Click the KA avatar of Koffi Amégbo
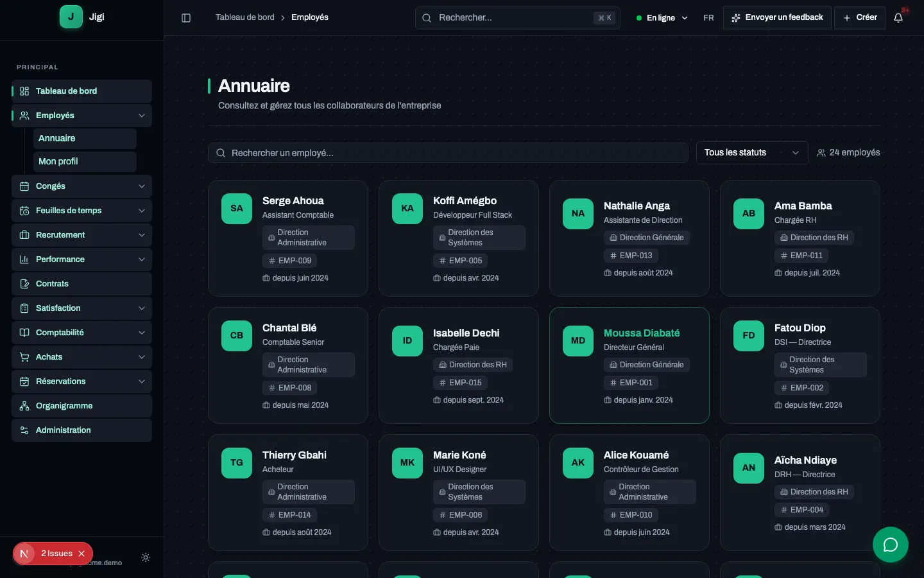Image resolution: width=924 pixels, height=578 pixels. (x=407, y=209)
